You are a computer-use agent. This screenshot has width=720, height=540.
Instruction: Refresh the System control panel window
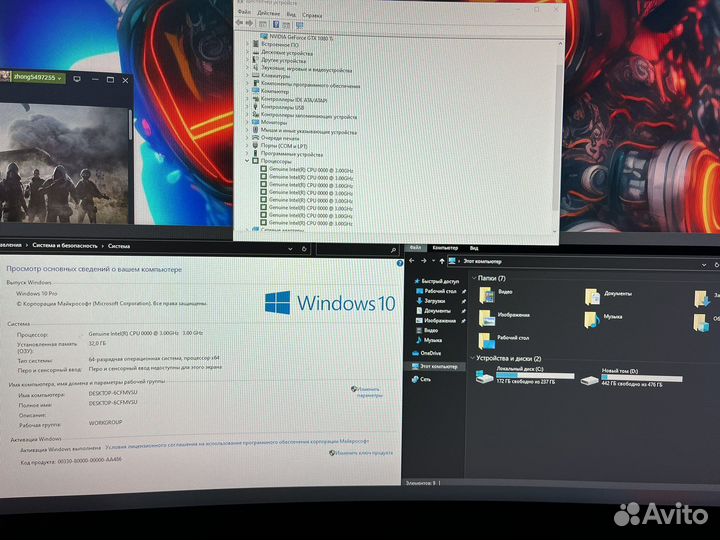304,249
